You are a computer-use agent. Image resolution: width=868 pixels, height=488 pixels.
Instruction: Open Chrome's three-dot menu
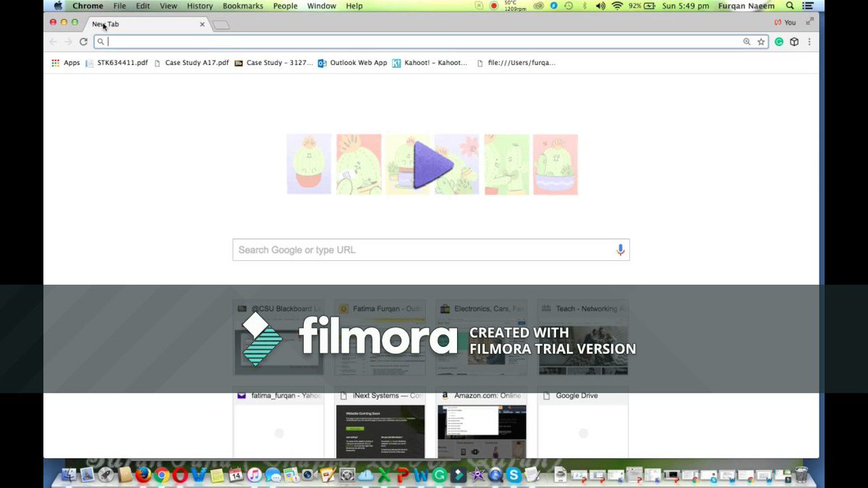click(809, 42)
